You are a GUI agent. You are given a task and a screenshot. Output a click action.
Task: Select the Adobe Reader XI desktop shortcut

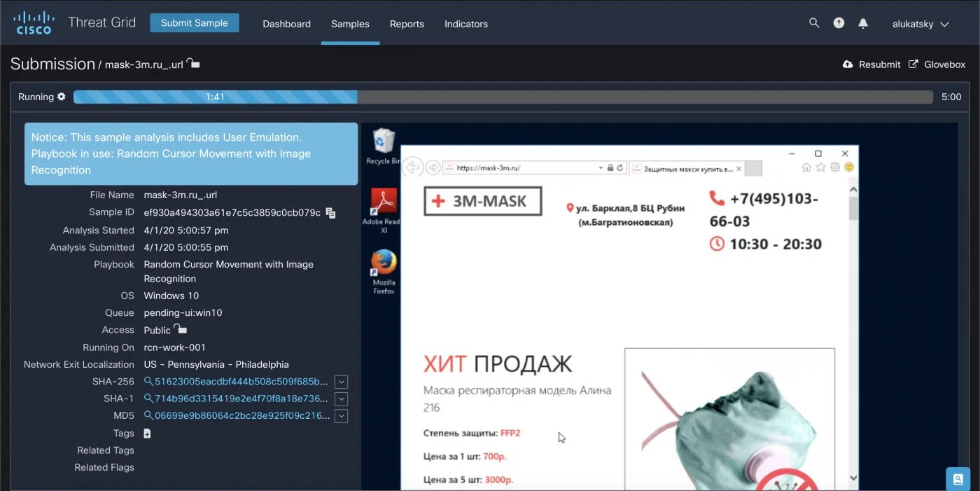coord(383,212)
